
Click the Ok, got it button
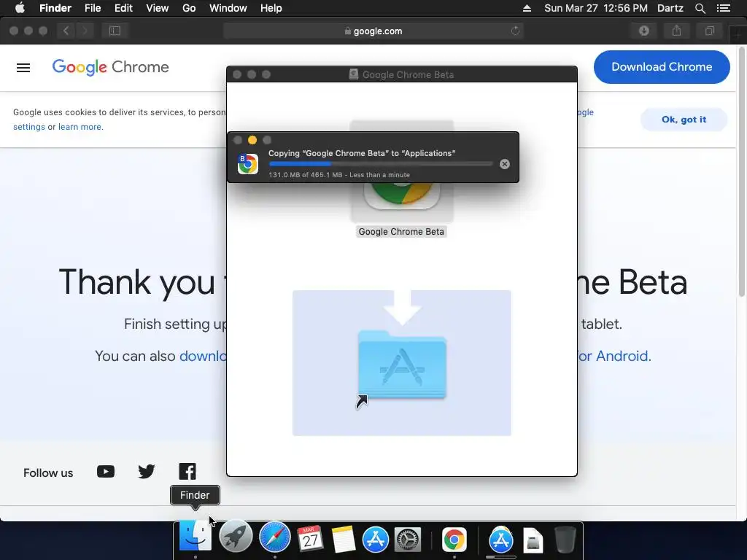coord(684,120)
